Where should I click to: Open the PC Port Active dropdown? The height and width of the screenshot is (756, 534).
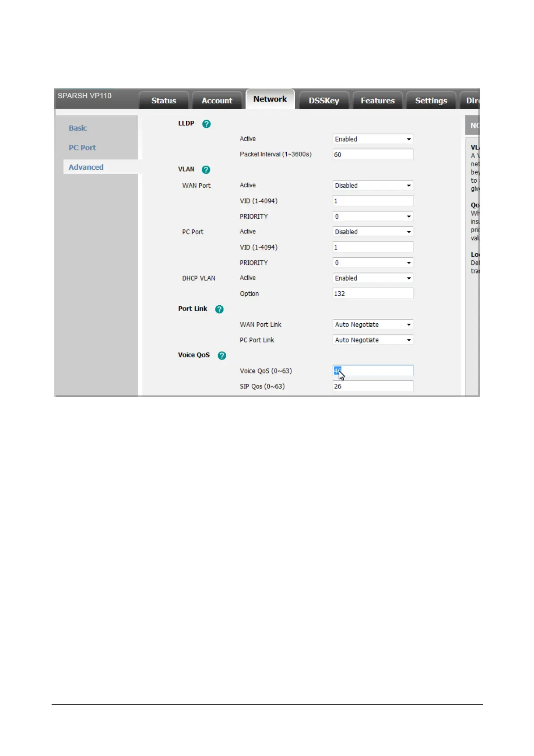point(373,232)
